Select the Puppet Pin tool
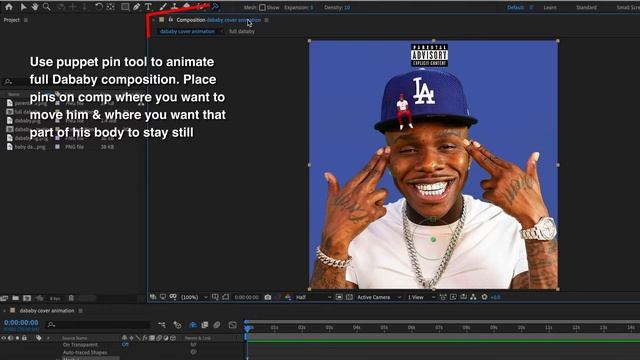 tap(215, 7)
